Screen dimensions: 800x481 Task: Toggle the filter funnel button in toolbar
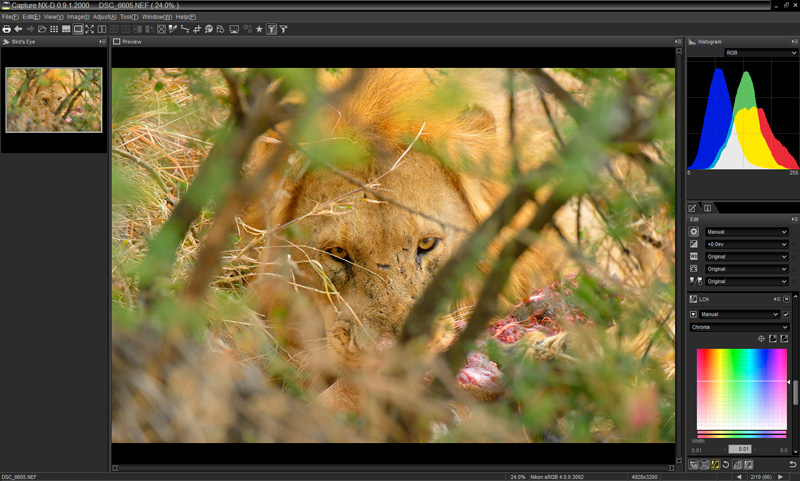271,29
